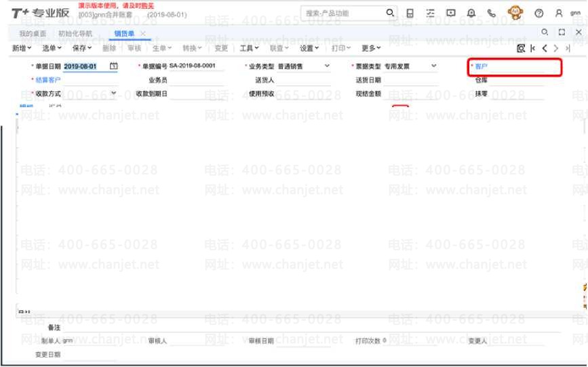Click the phone support icon
The image size is (588, 367).
[491, 13]
